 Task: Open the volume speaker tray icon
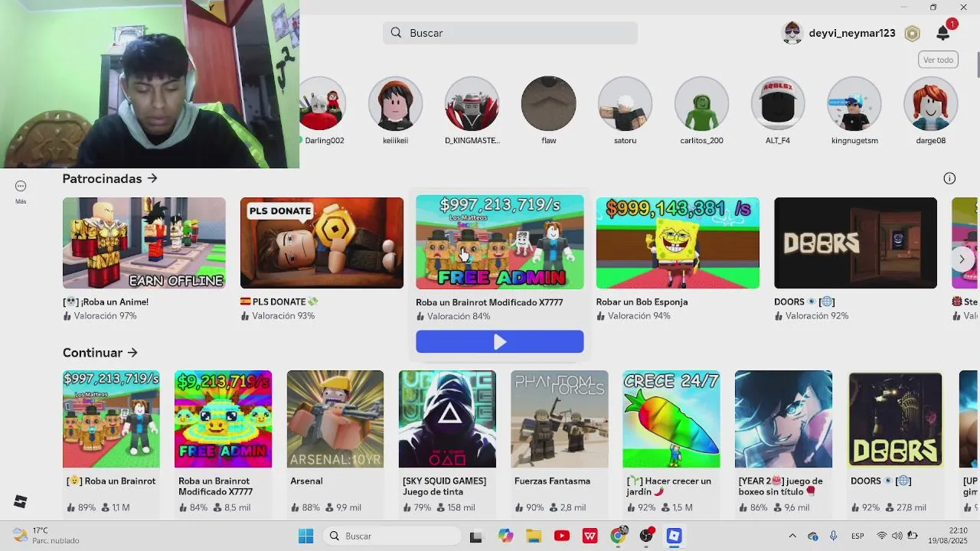[x=897, y=536]
